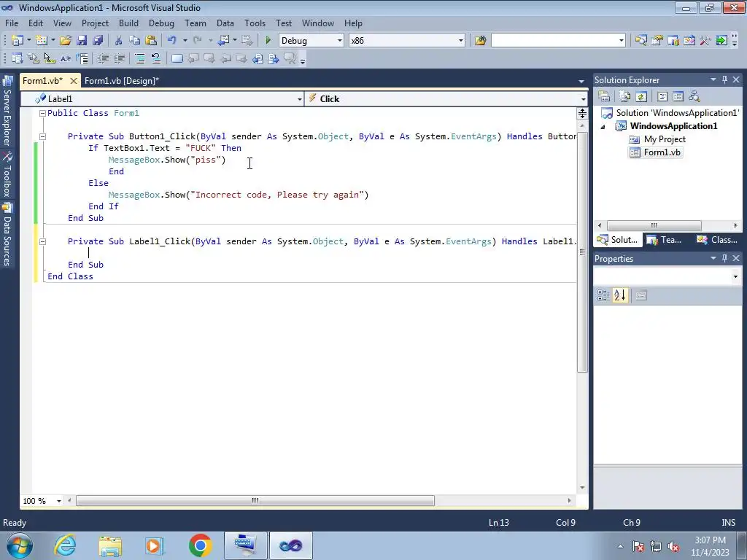
Task: Open the Tools menu
Action: [255, 23]
